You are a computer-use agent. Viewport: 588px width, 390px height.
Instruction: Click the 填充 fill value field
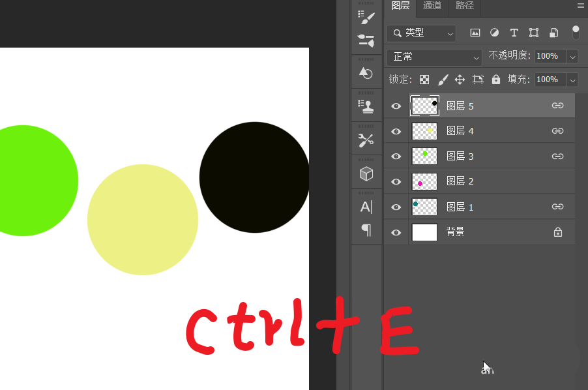(x=550, y=80)
